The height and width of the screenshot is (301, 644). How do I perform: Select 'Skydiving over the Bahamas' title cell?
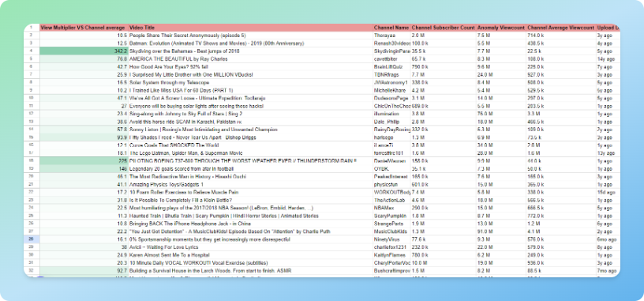[x=250, y=51]
